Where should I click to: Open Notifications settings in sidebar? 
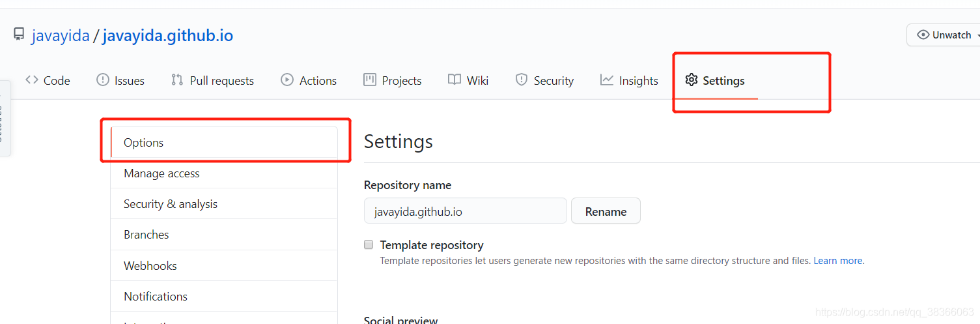coord(224,296)
